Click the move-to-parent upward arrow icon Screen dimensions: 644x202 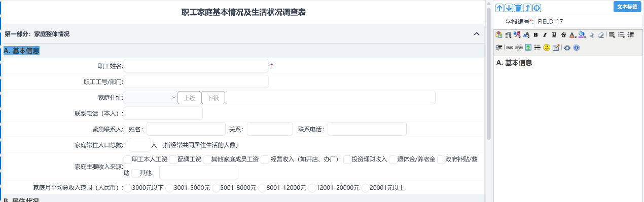pyautogui.click(x=527, y=8)
